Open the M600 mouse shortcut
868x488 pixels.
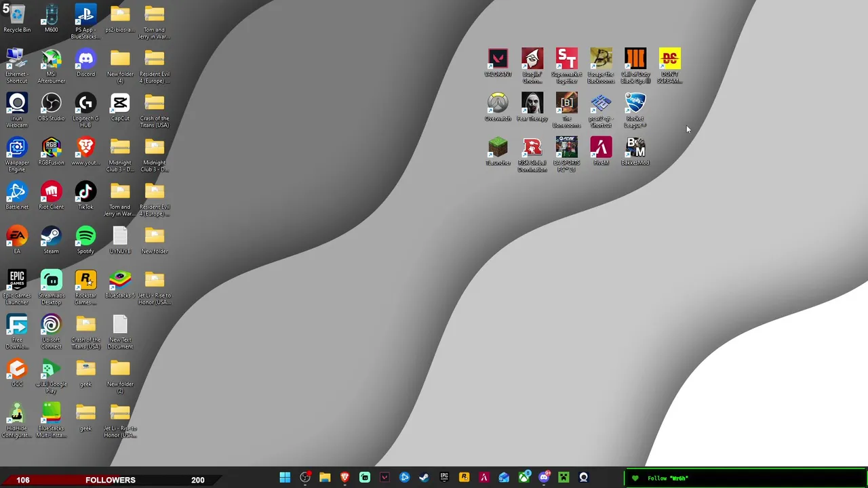(x=52, y=19)
